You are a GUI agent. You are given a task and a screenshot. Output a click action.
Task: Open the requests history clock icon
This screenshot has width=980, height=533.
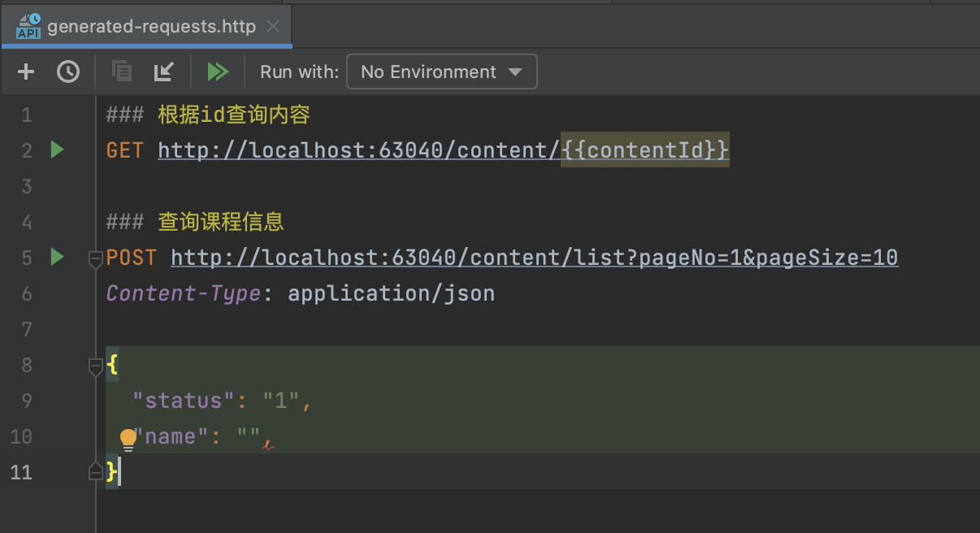(68, 72)
